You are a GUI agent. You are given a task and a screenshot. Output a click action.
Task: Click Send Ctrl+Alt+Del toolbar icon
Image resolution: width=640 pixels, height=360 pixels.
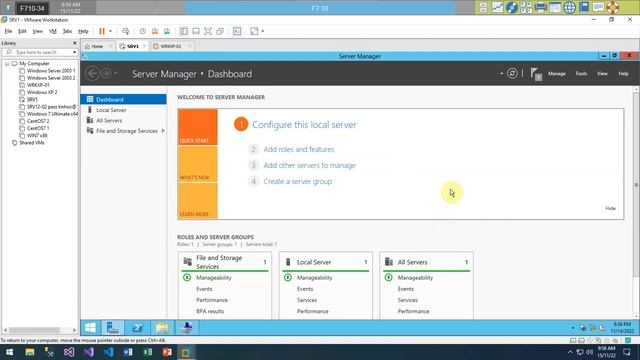coord(125,31)
